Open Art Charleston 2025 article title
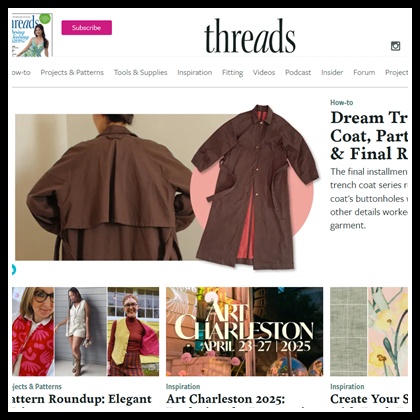This screenshot has height=420, width=420. 225,399
